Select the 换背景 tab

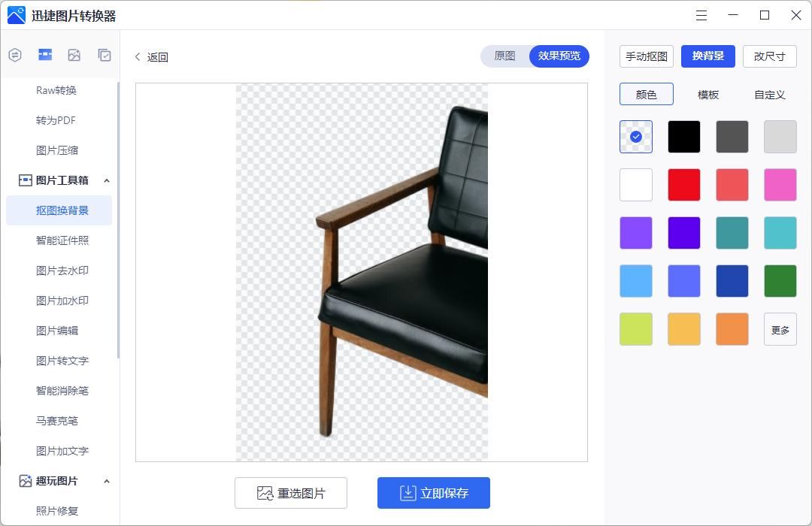pos(708,56)
